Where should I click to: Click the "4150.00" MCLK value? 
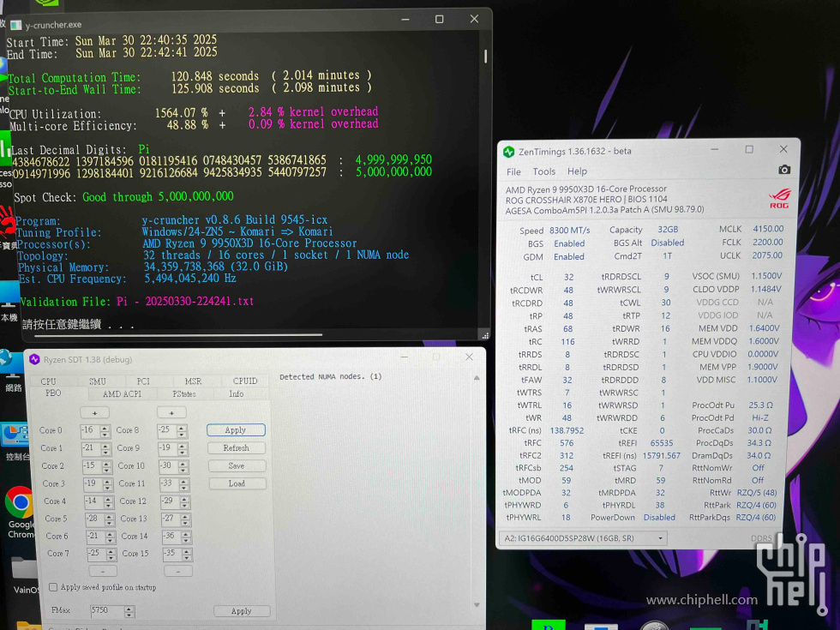click(x=768, y=229)
